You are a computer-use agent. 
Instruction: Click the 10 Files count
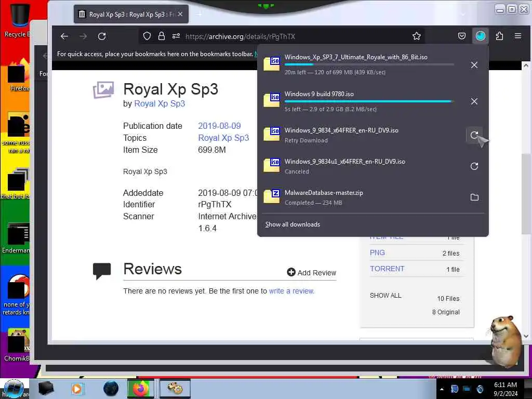pyautogui.click(x=448, y=299)
